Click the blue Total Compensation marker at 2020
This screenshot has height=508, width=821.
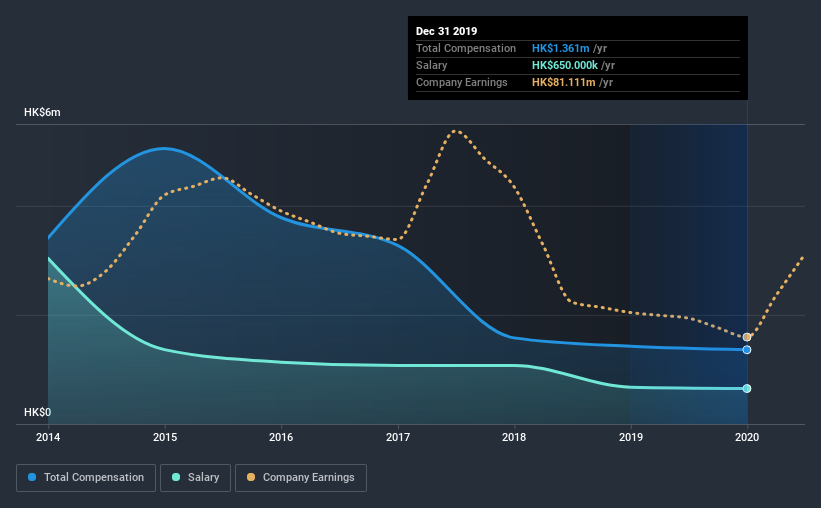coord(747,350)
